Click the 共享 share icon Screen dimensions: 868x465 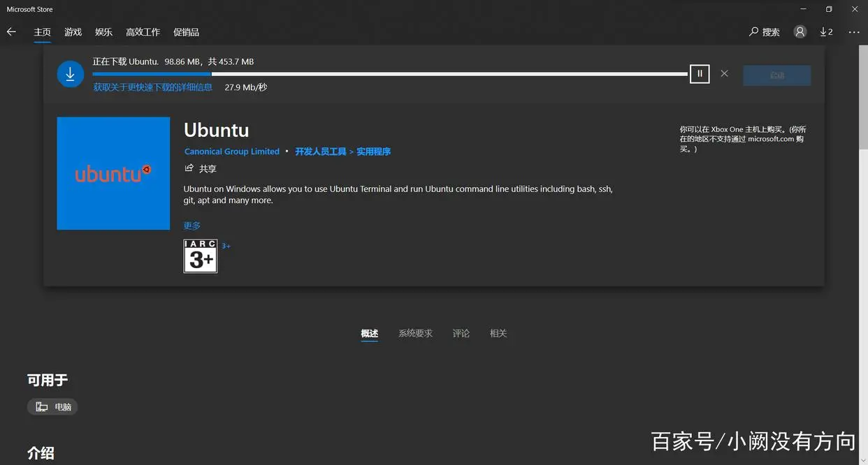[x=201, y=169]
